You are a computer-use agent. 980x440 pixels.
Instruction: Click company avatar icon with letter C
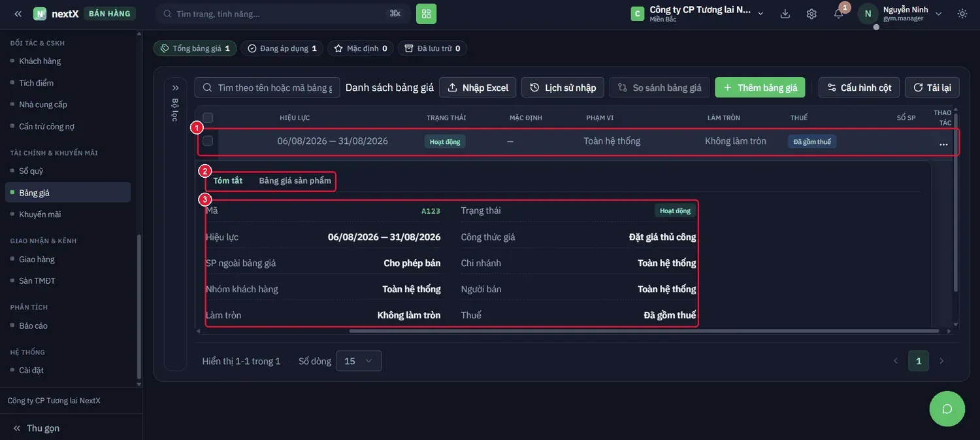[x=638, y=14]
